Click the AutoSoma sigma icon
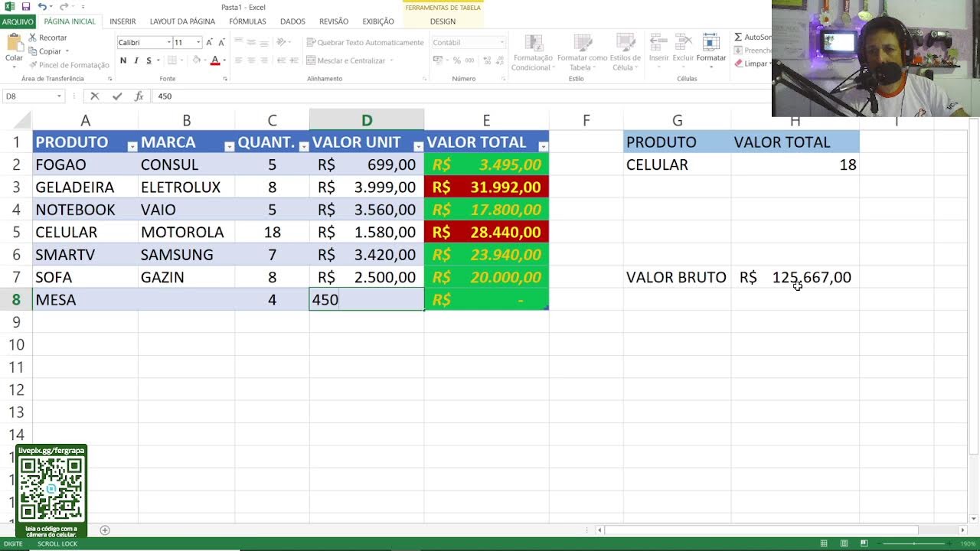The image size is (980, 551). [x=738, y=37]
